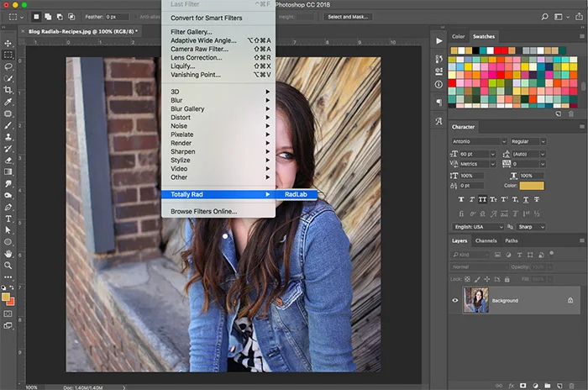Viewport: 588px width, 390px height.
Task: Open the History panel icon
Action: (438, 59)
